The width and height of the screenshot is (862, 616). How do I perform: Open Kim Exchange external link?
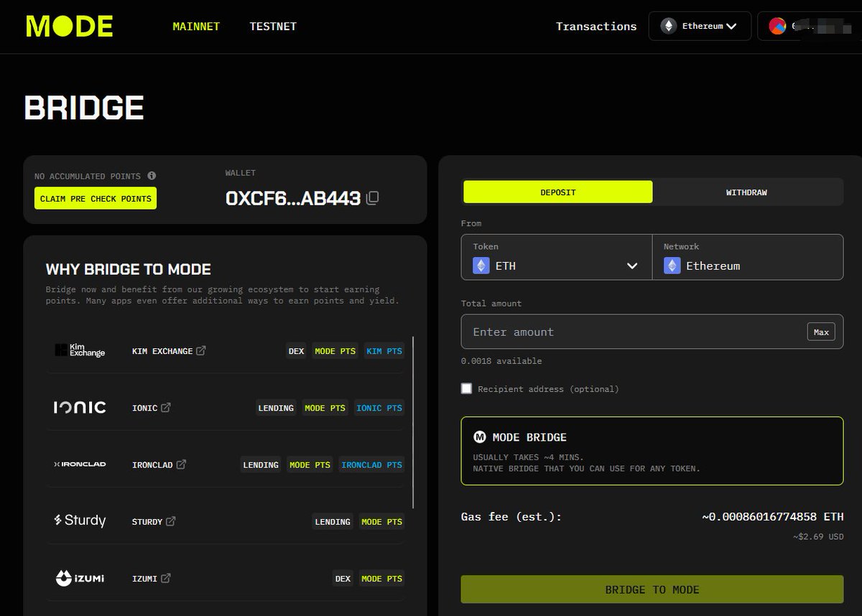pyautogui.click(x=201, y=350)
